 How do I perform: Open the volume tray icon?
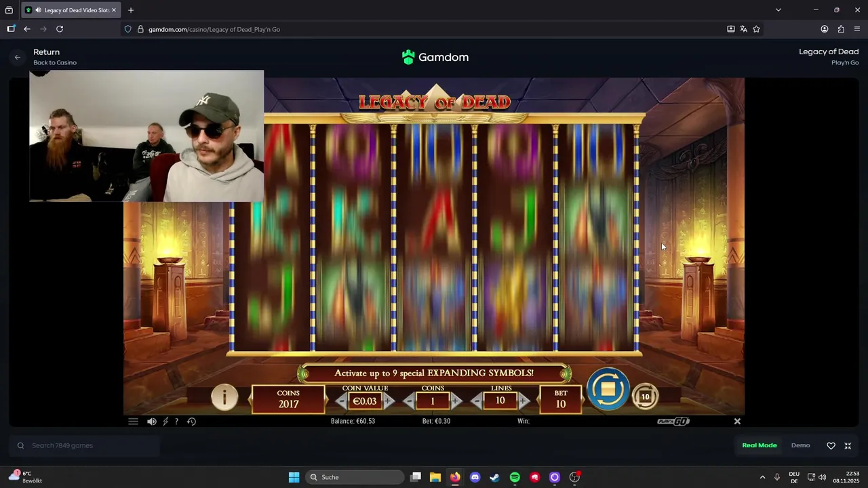pos(823,477)
